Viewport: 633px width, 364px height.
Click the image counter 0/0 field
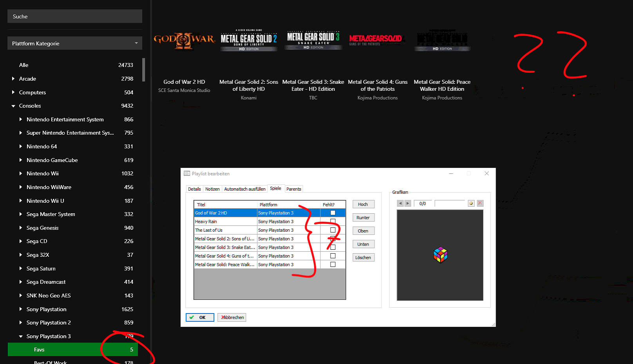(422, 204)
